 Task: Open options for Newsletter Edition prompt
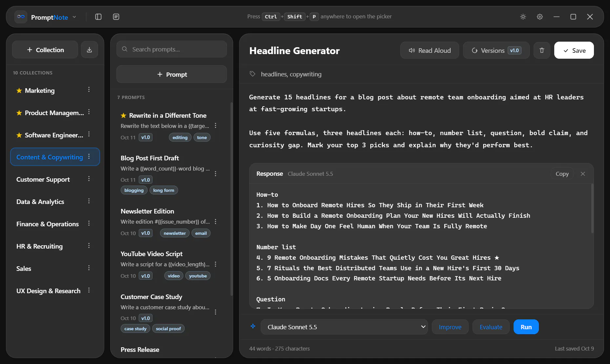(215, 222)
